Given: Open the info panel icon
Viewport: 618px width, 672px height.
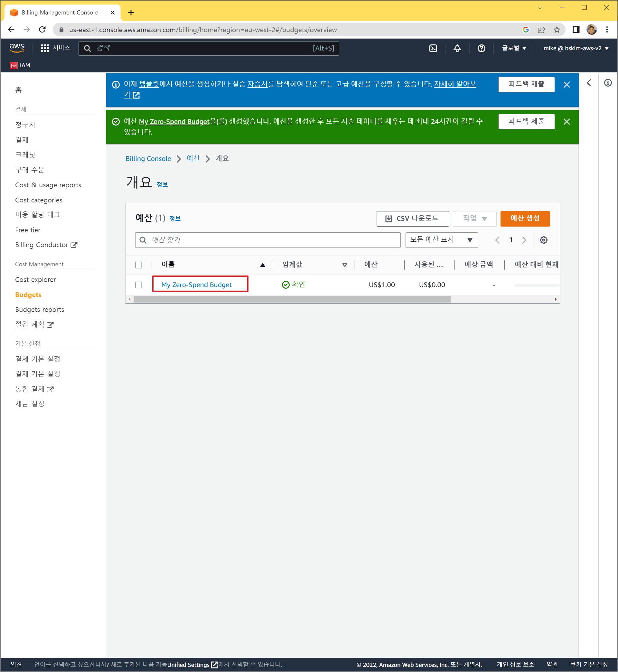Looking at the screenshot, I should click(x=608, y=83).
